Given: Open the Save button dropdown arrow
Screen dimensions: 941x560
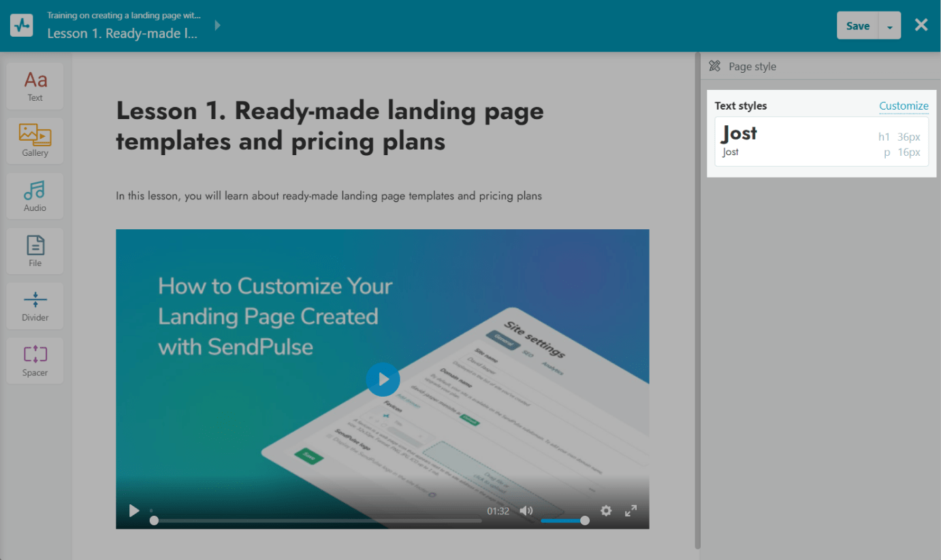Looking at the screenshot, I should click(x=889, y=27).
